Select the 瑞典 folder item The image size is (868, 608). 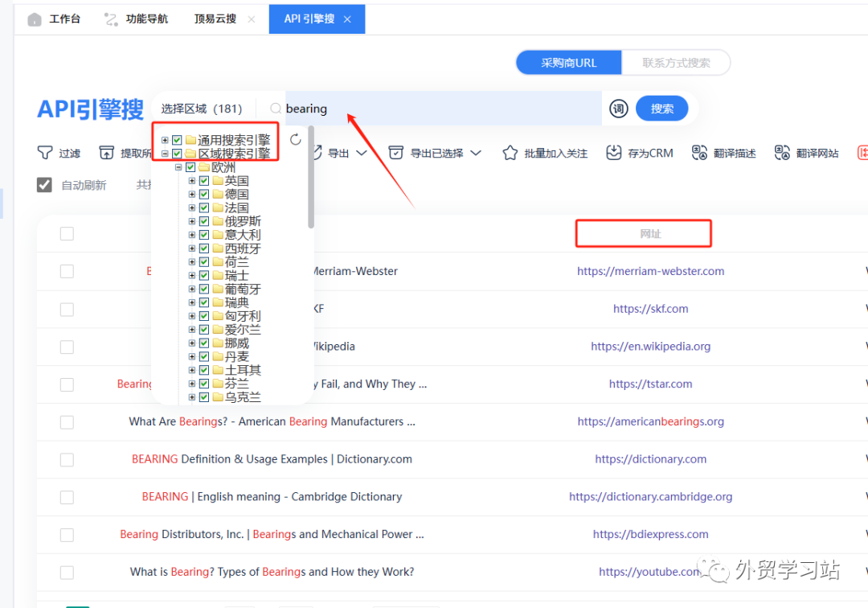pyautogui.click(x=231, y=302)
